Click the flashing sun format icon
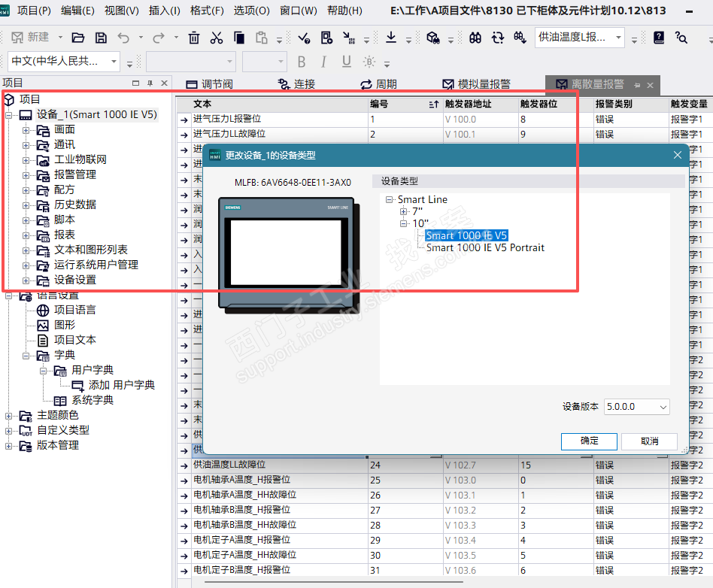This screenshot has width=713, height=588. [x=369, y=62]
